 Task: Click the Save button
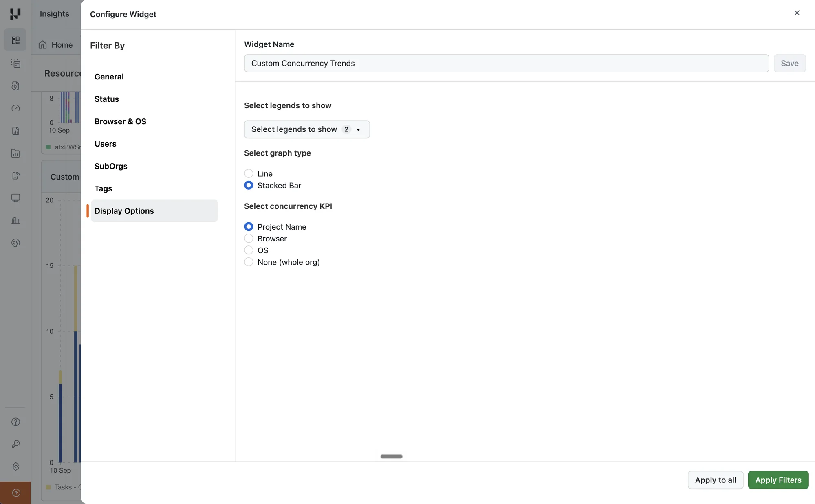(x=790, y=63)
